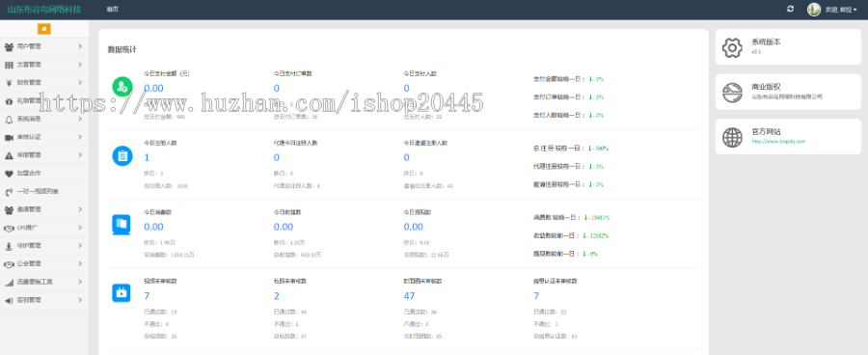Expand the 签到管理 chevron arrow
The image size is (868, 355).
click(80, 300)
